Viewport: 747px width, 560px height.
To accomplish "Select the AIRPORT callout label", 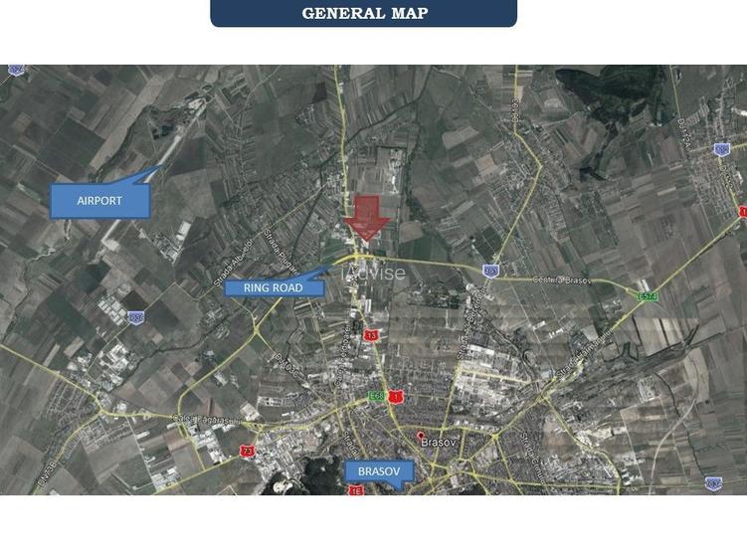I will point(99,201).
